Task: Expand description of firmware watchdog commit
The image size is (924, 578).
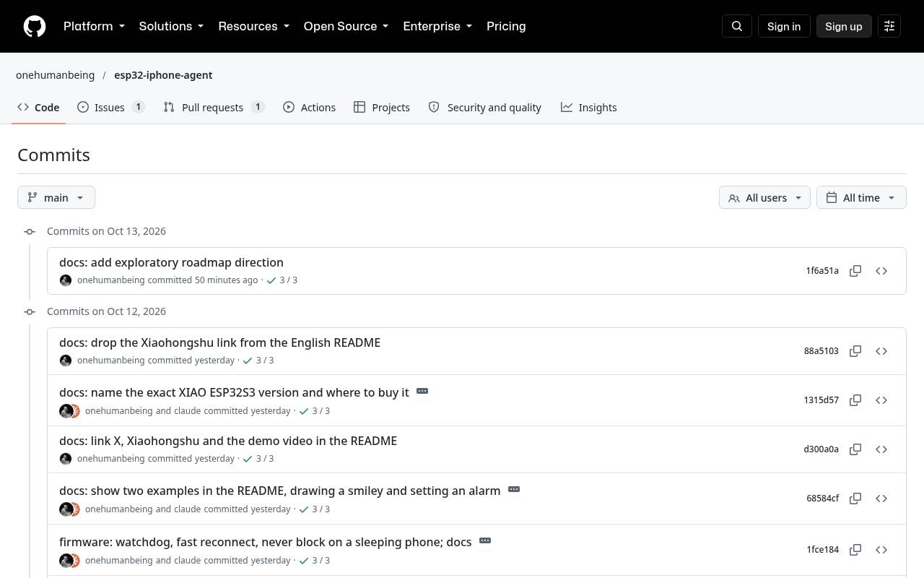Action: pyautogui.click(x=485, y=541)
